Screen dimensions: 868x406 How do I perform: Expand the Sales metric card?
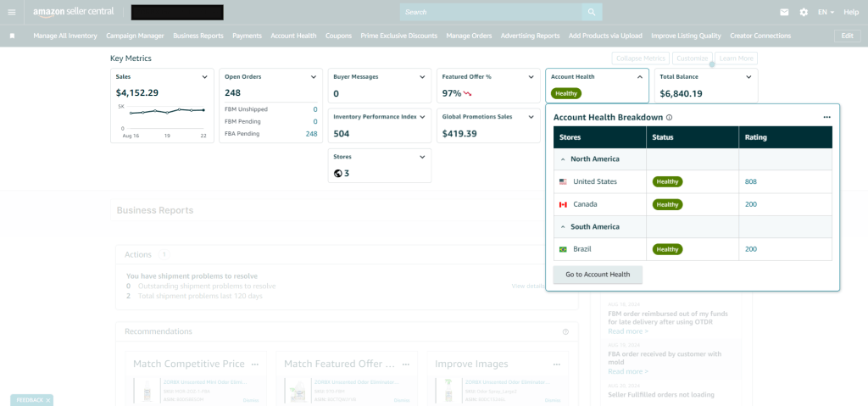(x=205, y=77)
